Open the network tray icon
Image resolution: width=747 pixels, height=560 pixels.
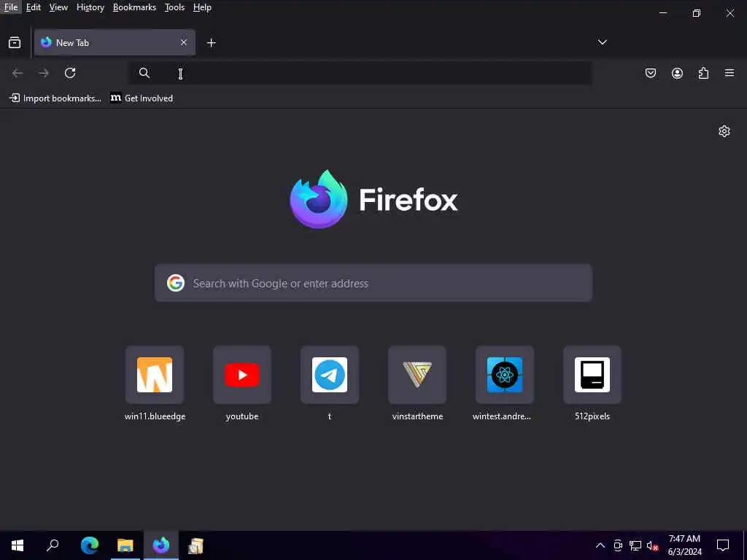point(635,545)
